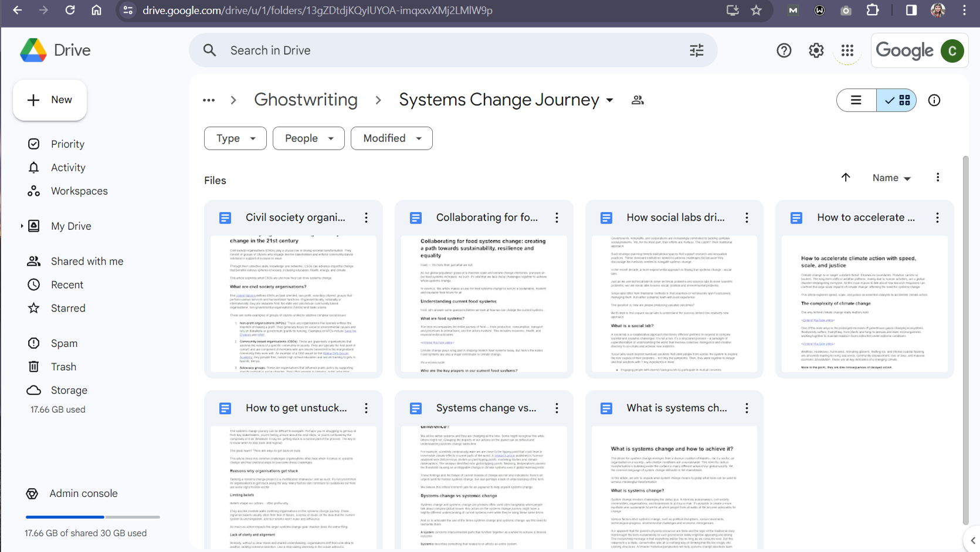Image resolution: width=980 pixels, height=552 pixels.
Task: Open How social labs dri... document thumbnail
Action: pos(674,304)
